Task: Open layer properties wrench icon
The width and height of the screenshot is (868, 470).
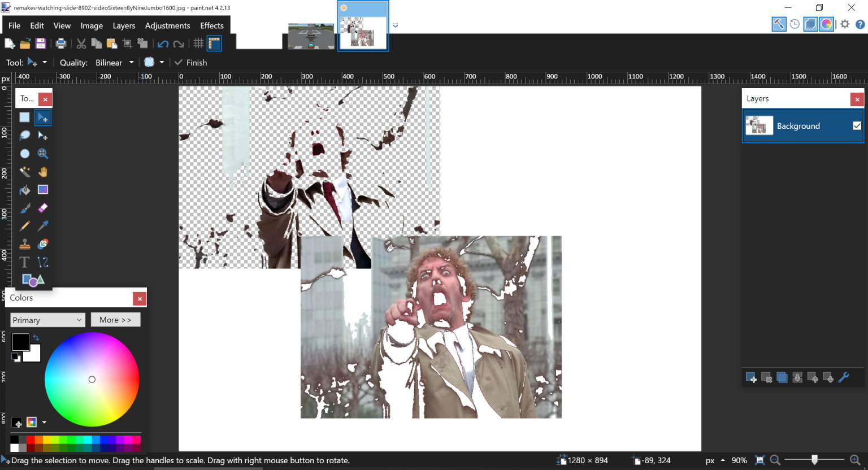Action: pyautogui.click(x=844, y=377)
